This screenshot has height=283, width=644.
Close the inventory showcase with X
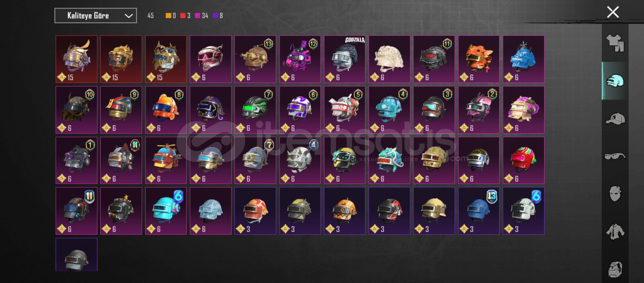click(x=613, y=12)
